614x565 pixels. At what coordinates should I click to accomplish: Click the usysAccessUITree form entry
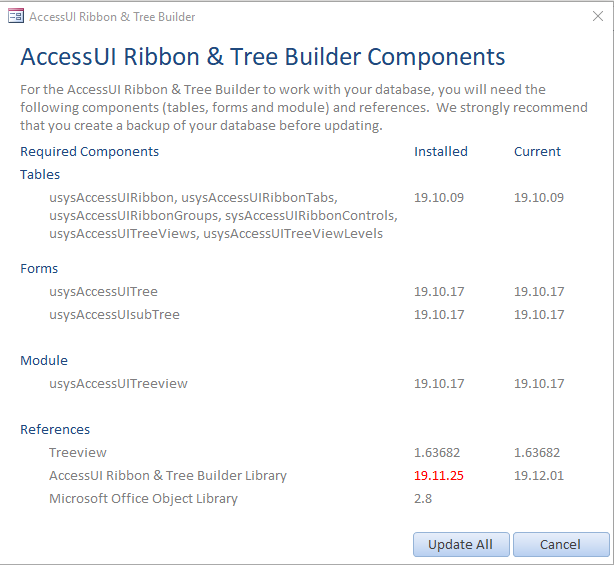[x=103, y=292]
